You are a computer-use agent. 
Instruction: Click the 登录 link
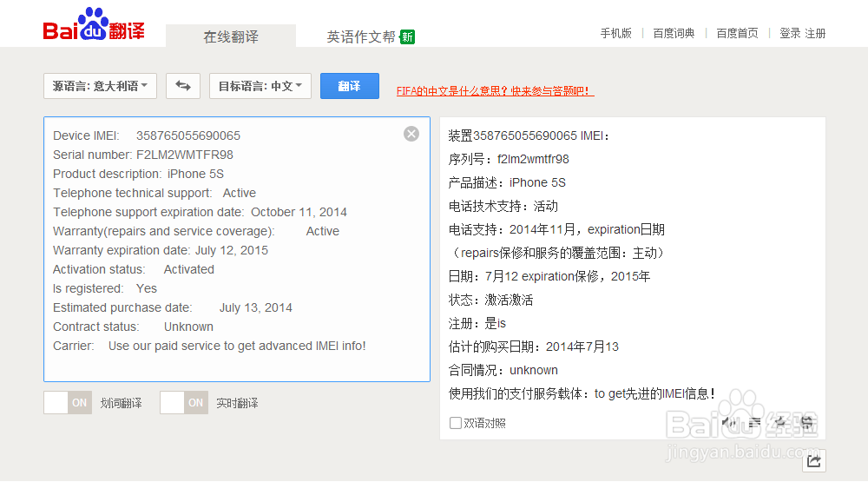coord(790,33)
